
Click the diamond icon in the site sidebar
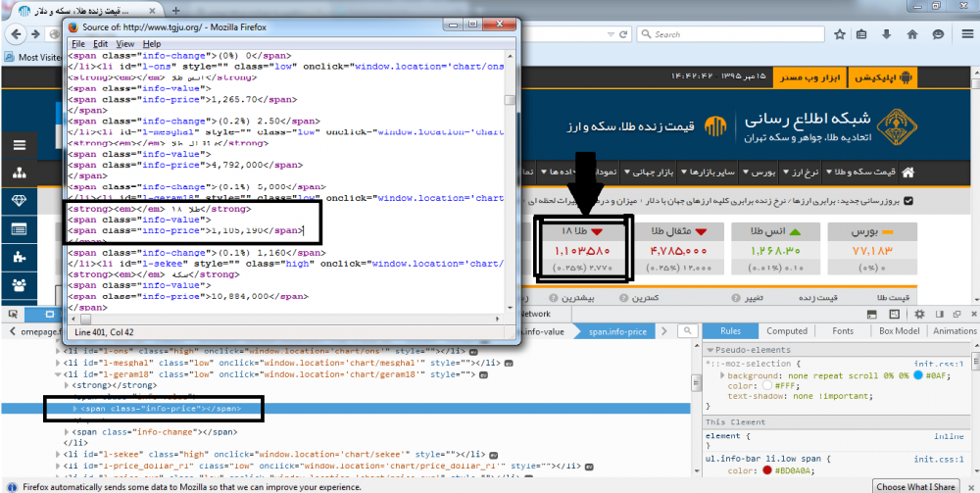[19, 200]
